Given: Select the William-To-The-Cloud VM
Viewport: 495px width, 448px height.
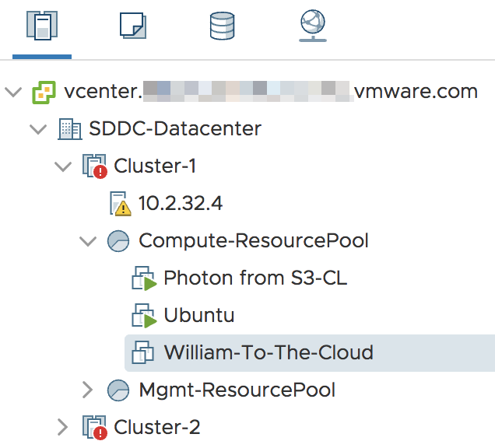Looking at the screenshot, I should 268,352.
